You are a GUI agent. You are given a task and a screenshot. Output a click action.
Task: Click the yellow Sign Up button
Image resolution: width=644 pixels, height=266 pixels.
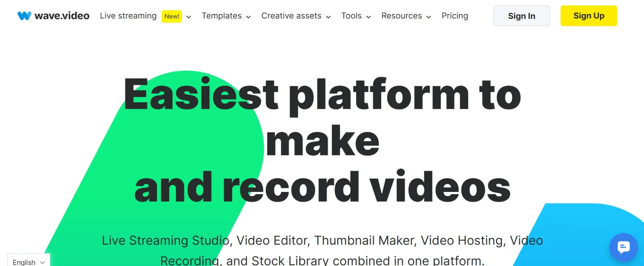click(589, 16)
